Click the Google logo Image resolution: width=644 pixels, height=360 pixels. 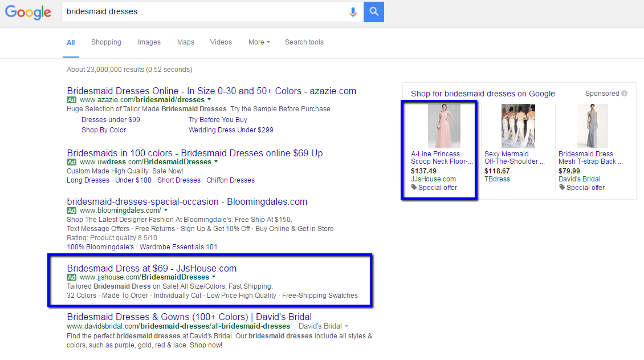[28, 12]
